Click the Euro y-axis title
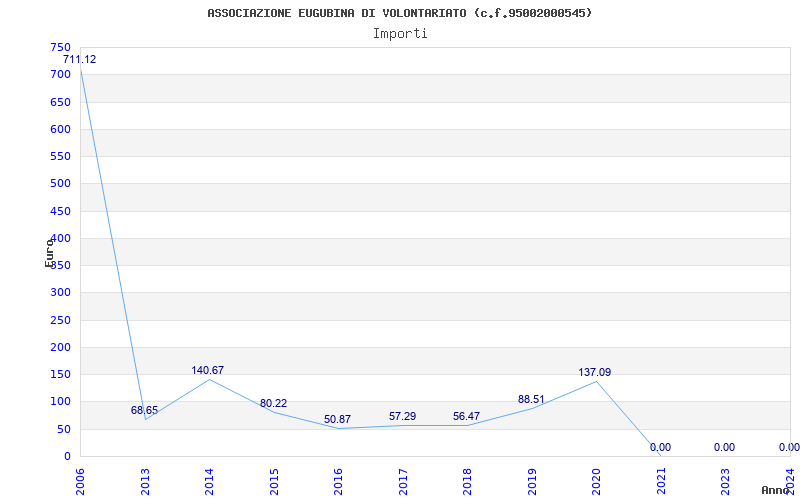This screenshot has height=500, width=800. pyautogui.click(x=49, y=253)
